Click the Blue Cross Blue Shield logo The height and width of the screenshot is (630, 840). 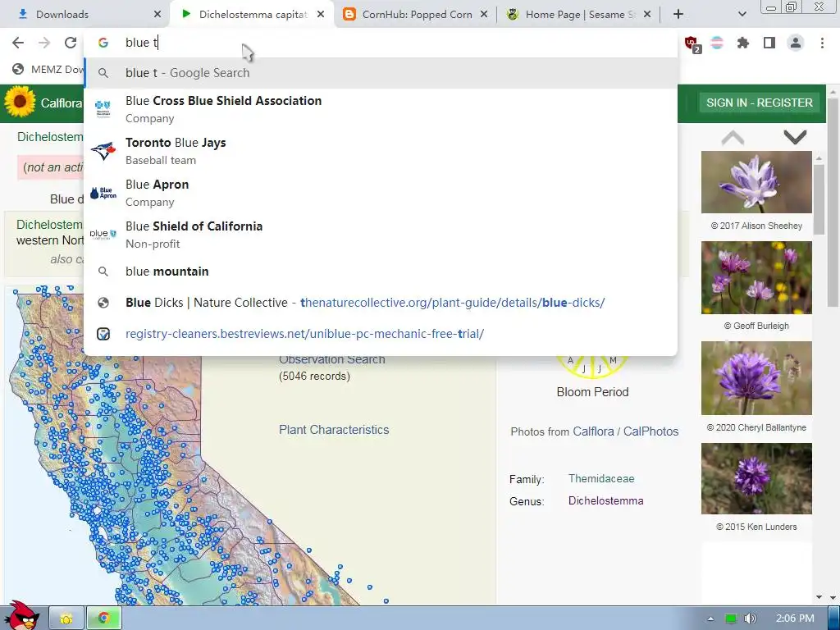point(103,109)
